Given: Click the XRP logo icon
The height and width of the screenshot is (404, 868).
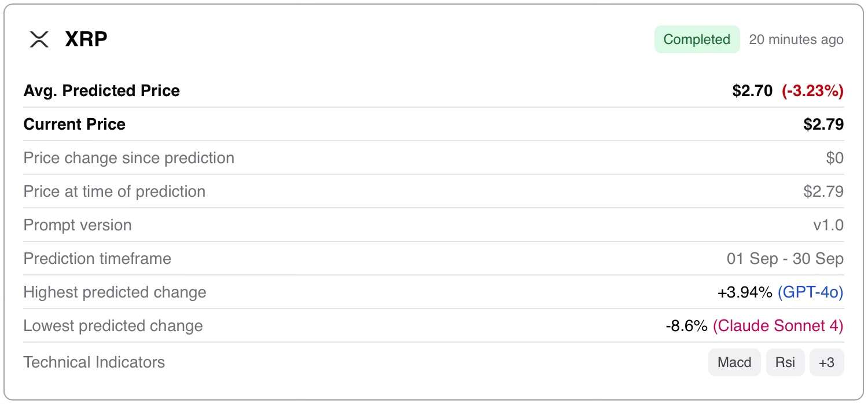Looking at the screenshot, I should [x=39, y=39].
